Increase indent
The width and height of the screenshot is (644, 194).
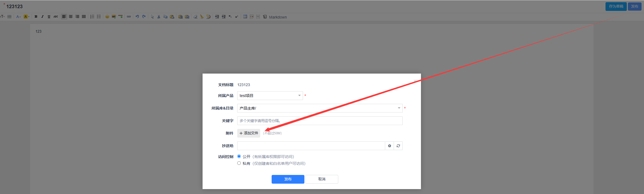coord(217,17)
